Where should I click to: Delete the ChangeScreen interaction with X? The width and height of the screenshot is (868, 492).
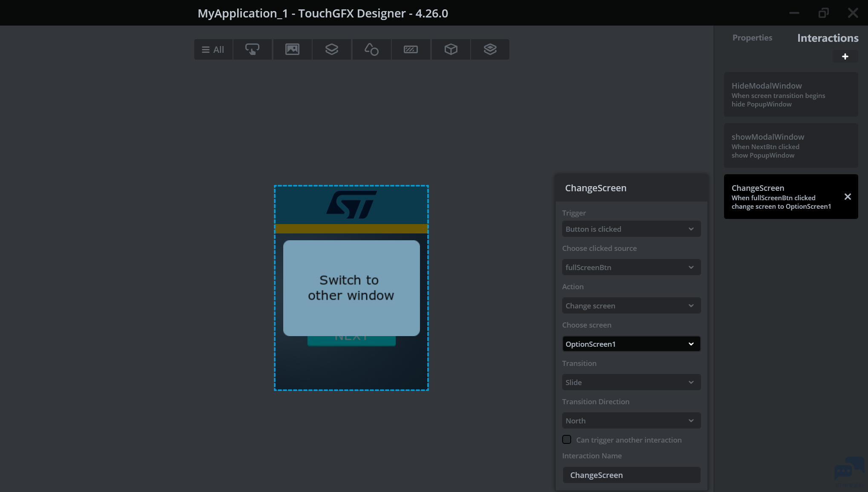tap(848, 196)
